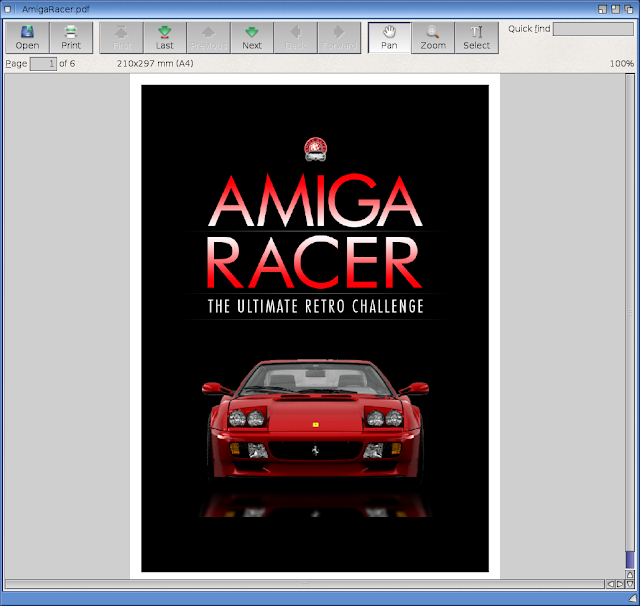Click THE ULTIMATE RETRO CHALLENGE text
Image resolution: width=640 pixels, height=606 pixels.
pos(315,306)
